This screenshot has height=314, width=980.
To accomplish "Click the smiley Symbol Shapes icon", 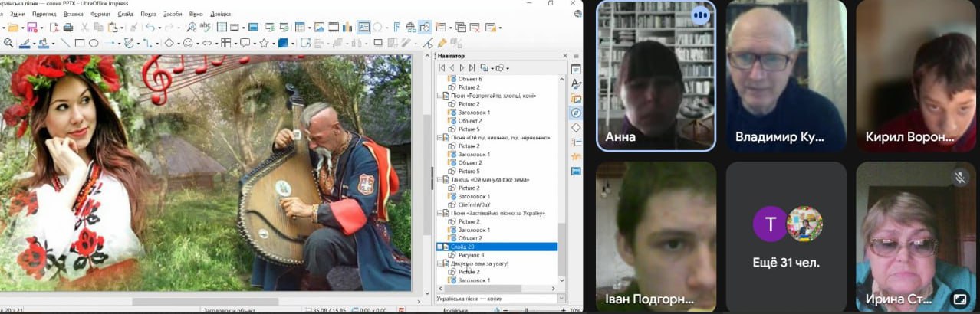I will coord(188,44).
